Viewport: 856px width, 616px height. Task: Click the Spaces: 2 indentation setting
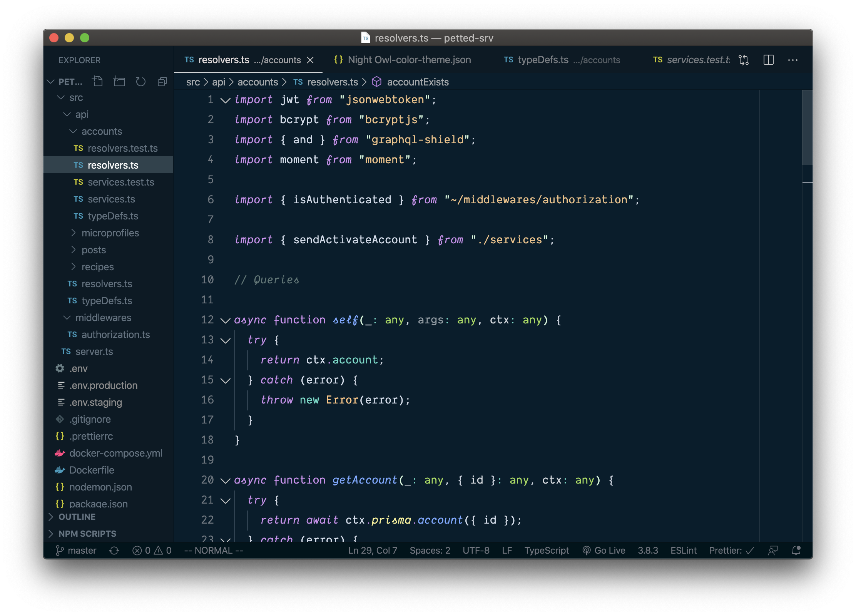coord(430,551)
